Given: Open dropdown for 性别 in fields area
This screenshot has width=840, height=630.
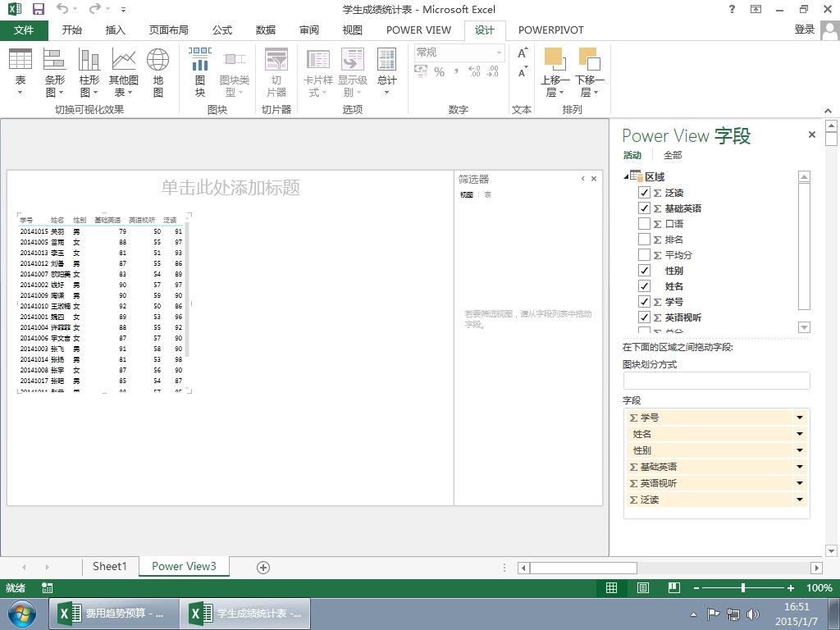Looking at the screenshot, I should tap(800, 450).
